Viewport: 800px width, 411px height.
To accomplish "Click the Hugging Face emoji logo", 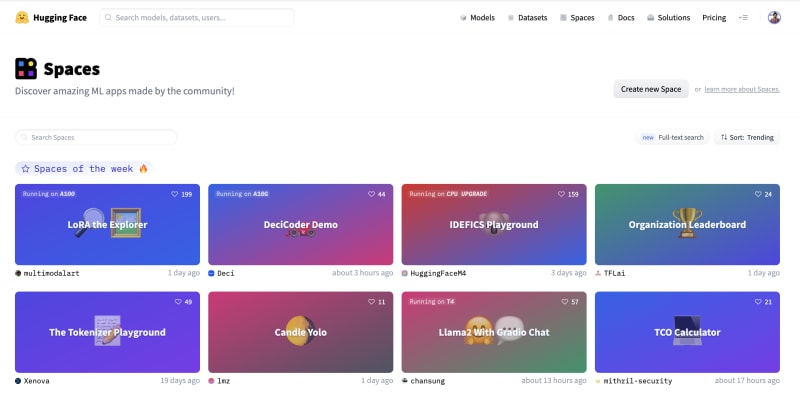I will 22,17.
